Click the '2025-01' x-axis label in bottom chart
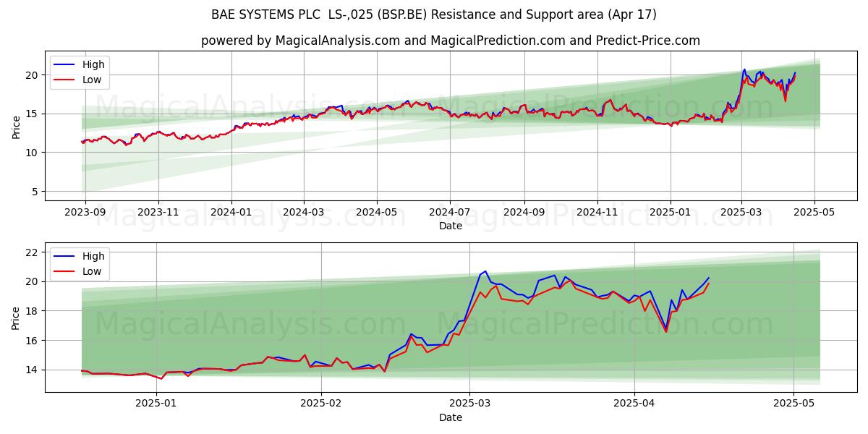The width and height of the screenshot is (868, 434). (157, 405)
